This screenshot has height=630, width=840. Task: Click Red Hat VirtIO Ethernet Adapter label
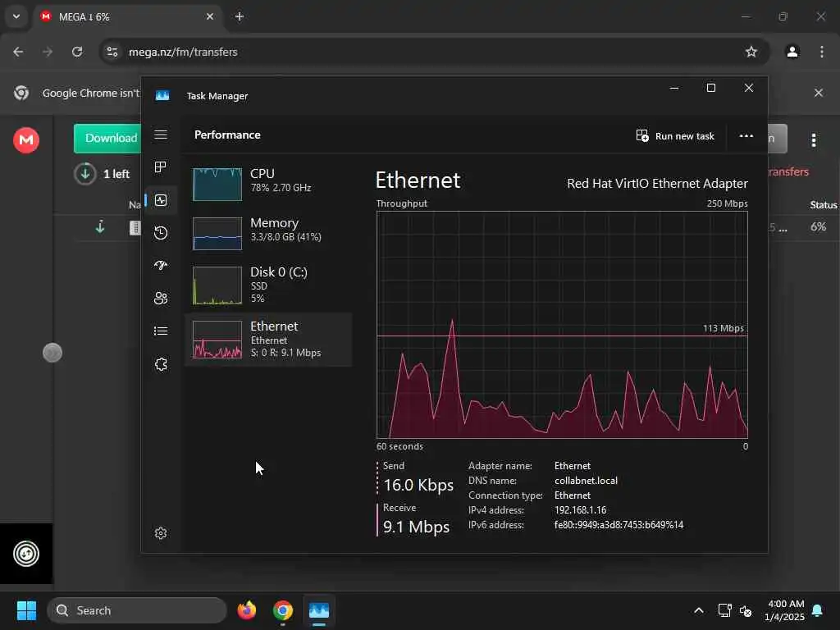click(x=657, y=184)
